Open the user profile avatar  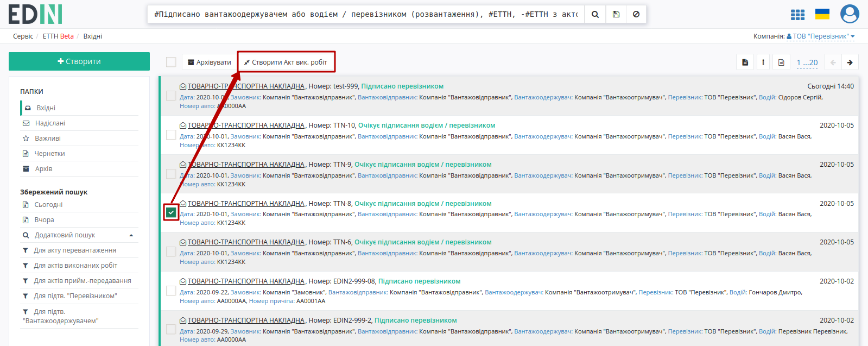(x=850, y=14)
